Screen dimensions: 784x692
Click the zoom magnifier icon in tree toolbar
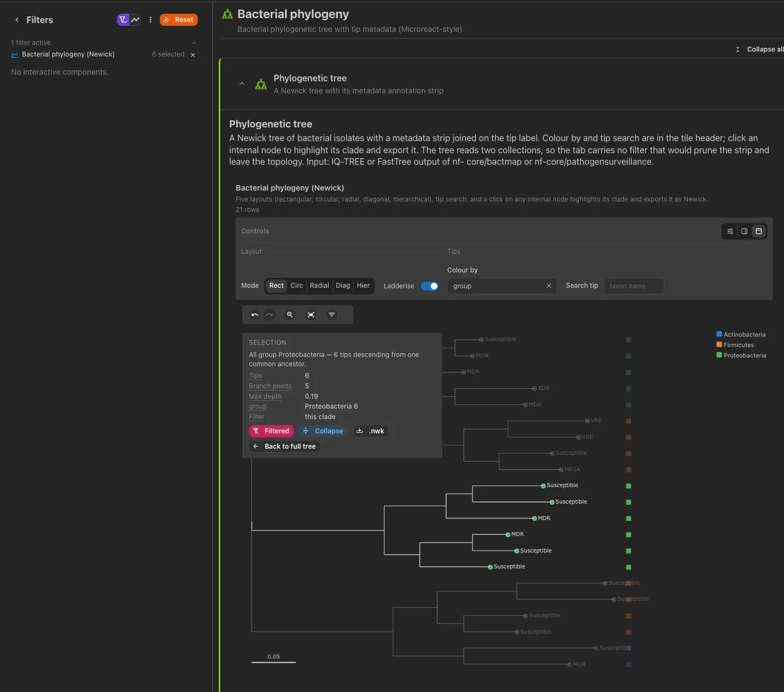click(290, 315)
